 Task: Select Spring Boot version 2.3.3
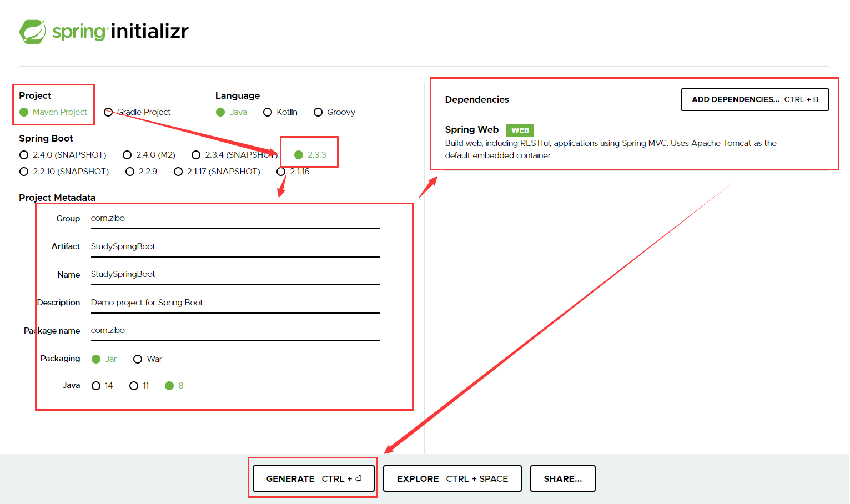(x=310, y=155)
